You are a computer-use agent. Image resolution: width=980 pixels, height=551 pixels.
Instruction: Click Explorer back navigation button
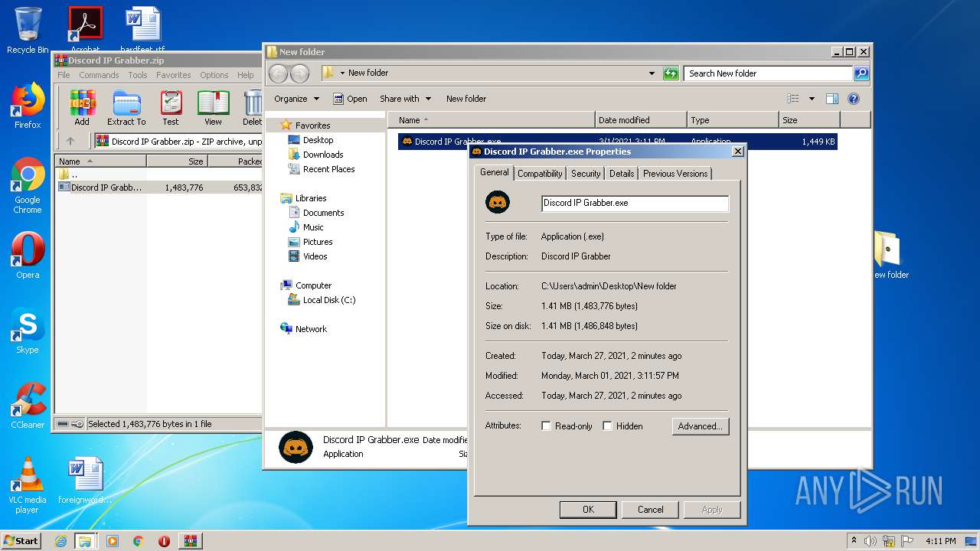click(278, 73)
